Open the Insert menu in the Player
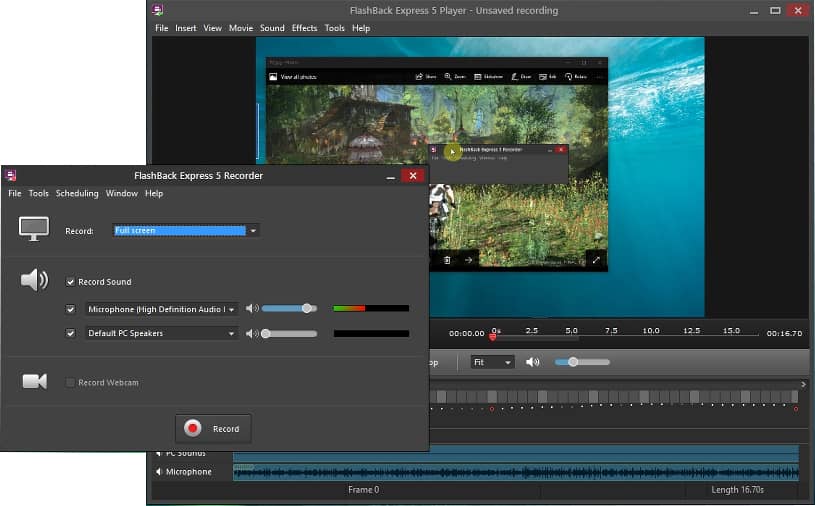The image size is (815, 506). click(186, 28)
